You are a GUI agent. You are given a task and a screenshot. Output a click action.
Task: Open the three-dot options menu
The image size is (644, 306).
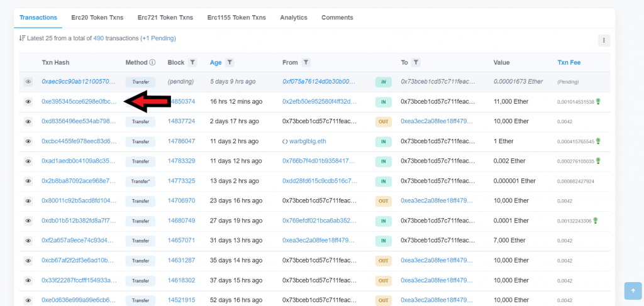(604, 40)
